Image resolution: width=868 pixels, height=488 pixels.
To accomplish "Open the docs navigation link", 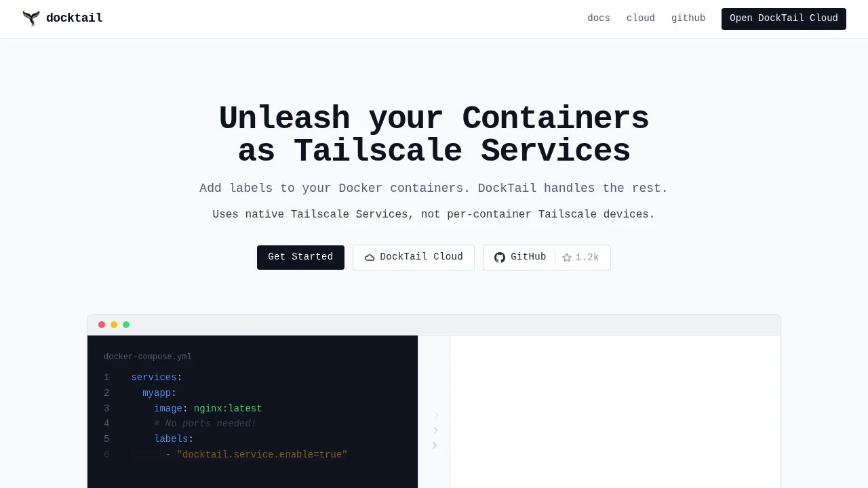I will (599, 18).
